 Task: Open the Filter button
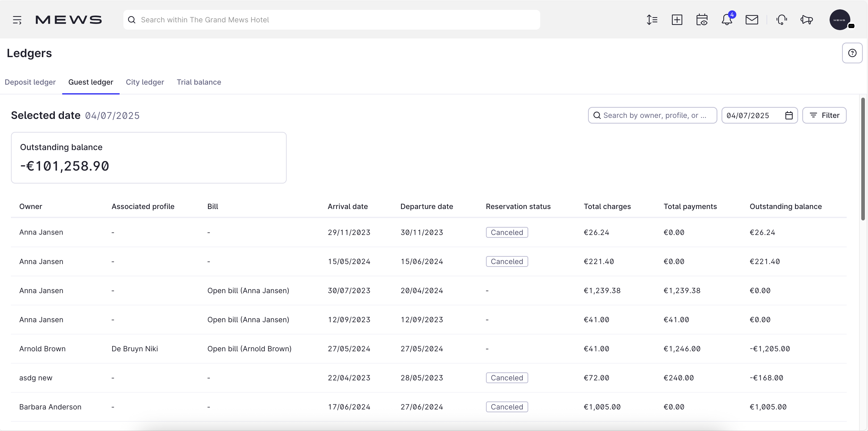[824, 116]
